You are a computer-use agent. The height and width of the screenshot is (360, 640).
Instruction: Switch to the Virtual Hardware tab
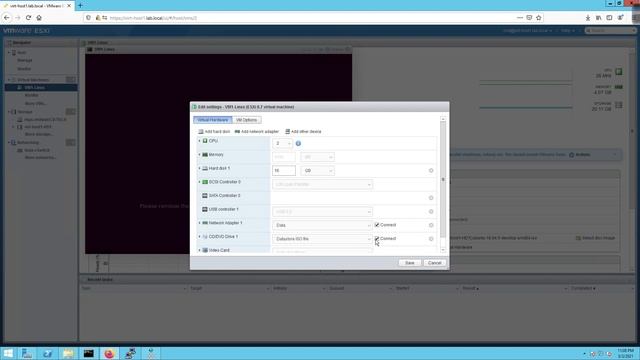coord(213,120)
